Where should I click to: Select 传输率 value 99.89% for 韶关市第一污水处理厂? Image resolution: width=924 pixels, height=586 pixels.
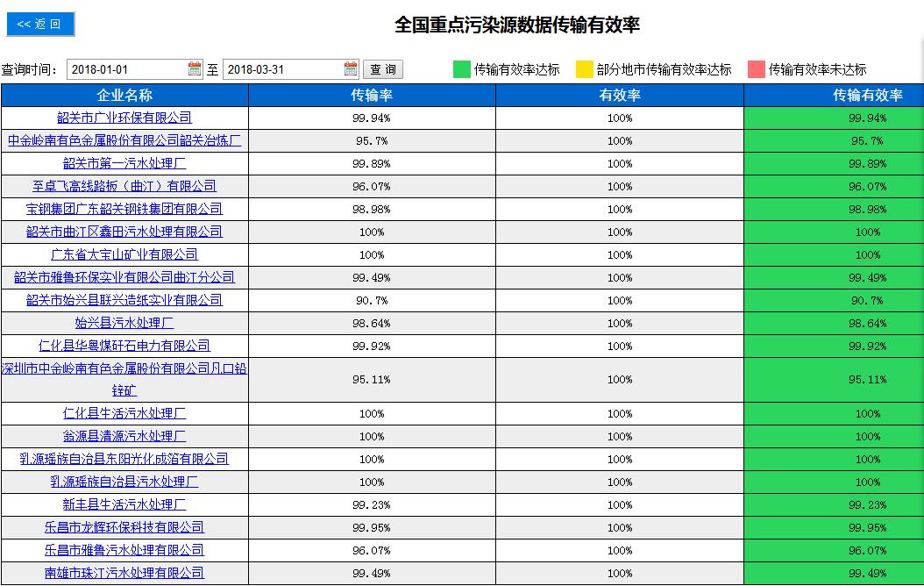pos(372,164)
